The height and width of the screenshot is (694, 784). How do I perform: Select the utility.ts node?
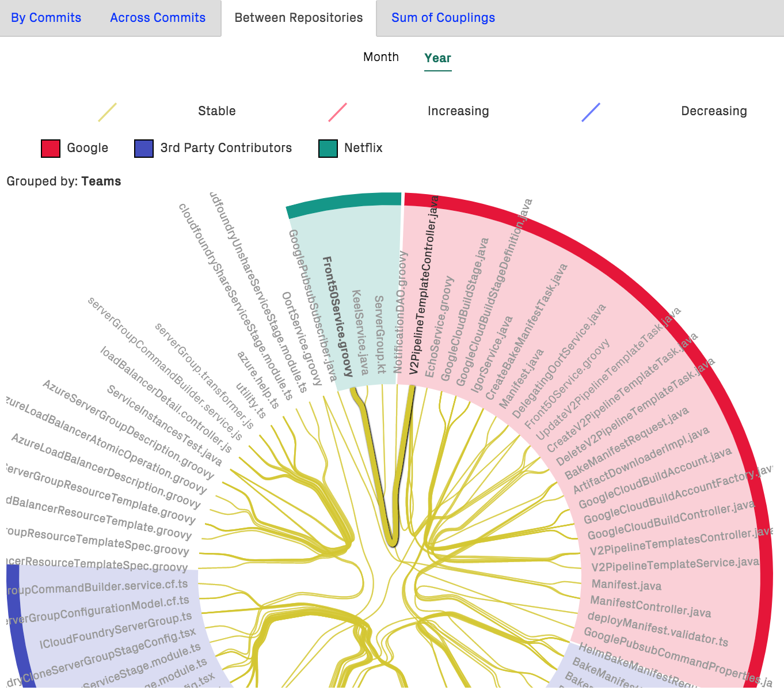(x=251, y=400)
